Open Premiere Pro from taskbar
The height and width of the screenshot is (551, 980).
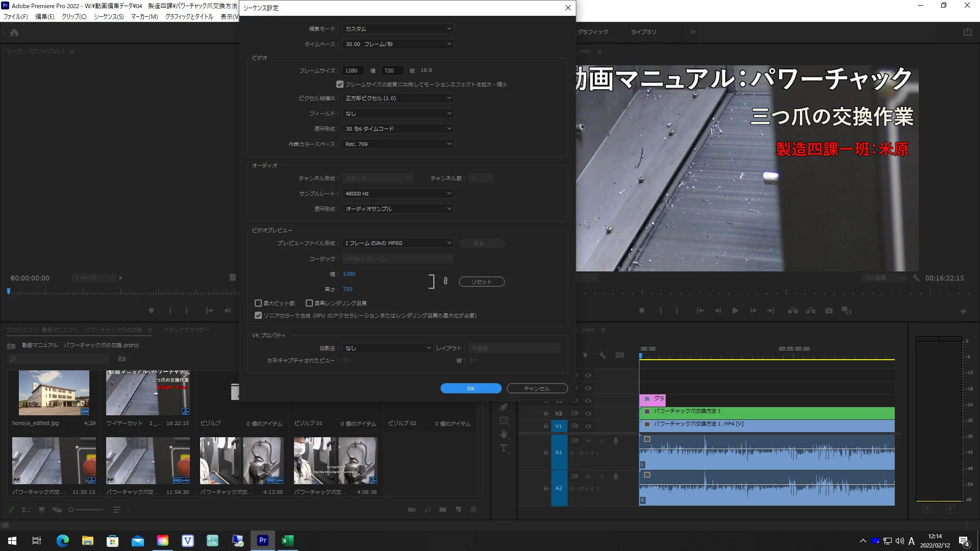263,540
